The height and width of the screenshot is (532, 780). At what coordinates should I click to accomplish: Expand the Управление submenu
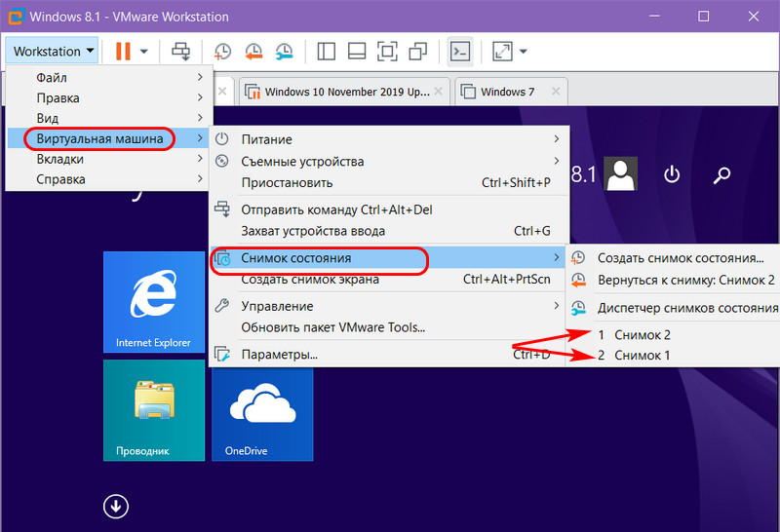388,306
